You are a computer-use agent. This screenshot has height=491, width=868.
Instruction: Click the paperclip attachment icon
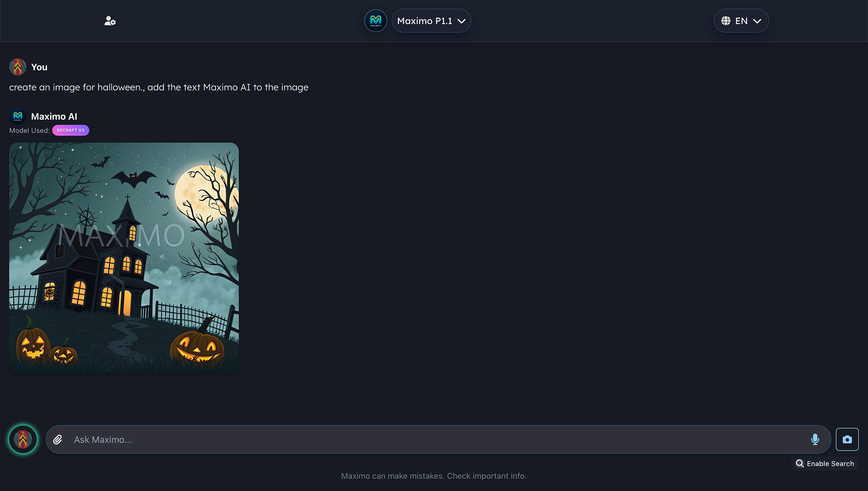(x=58, y=439)
